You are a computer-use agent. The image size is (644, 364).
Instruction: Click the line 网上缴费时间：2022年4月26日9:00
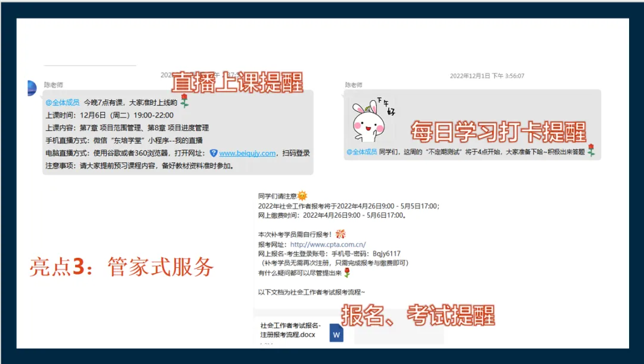(x=332, y=215)
